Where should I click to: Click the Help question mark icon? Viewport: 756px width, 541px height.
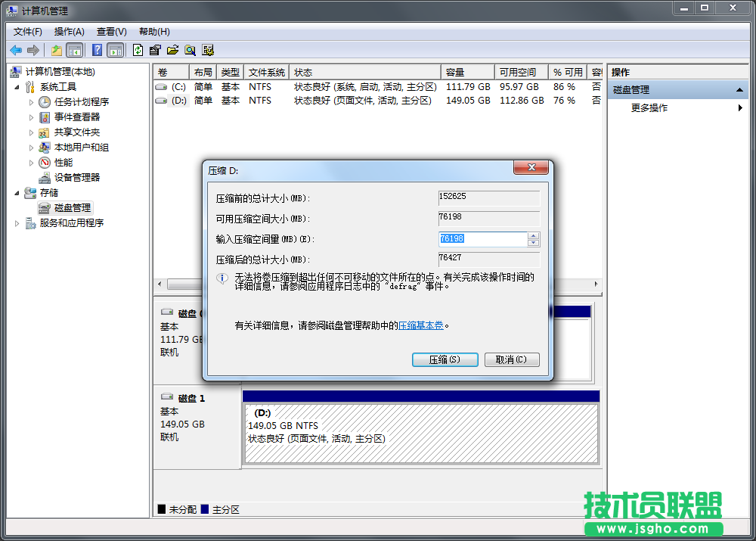(97, 49)
